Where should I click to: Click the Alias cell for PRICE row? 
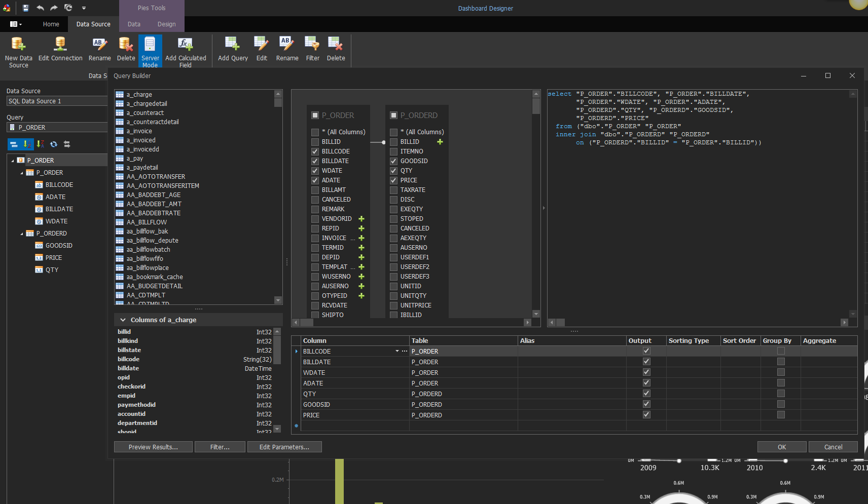[x=572, y=415]
